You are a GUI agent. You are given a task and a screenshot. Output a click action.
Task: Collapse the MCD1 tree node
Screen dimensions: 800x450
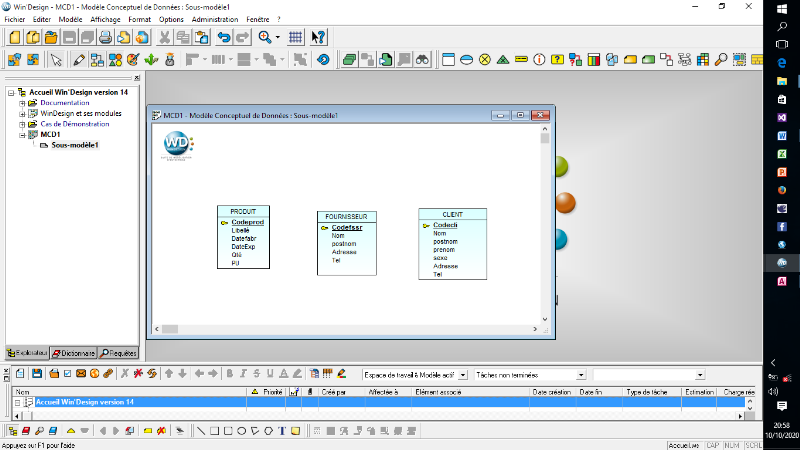22,134
